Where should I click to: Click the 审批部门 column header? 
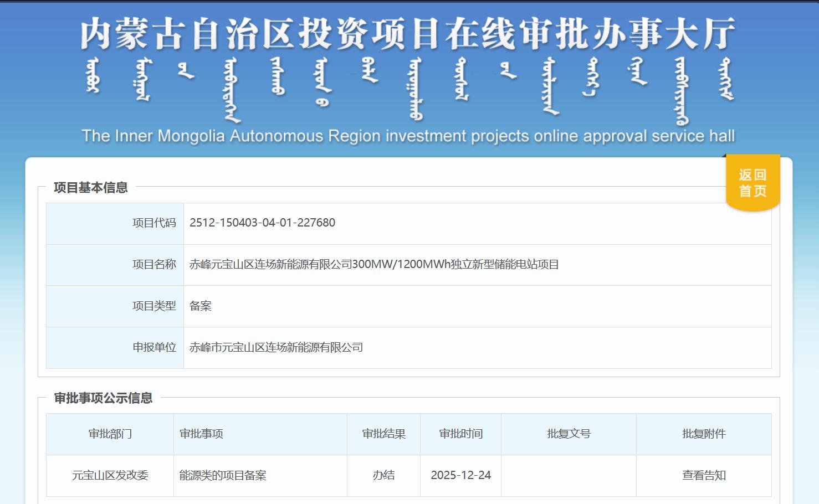[110, 434]
